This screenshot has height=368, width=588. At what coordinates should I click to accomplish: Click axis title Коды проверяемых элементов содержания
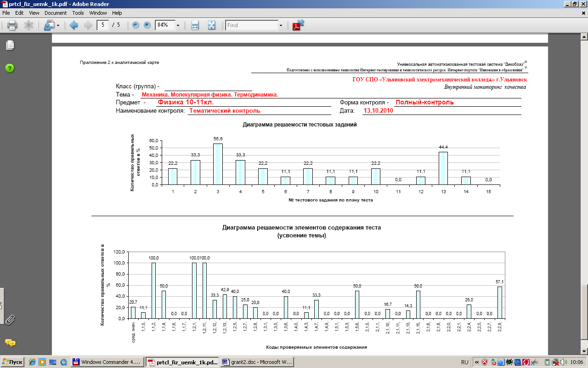point(317,346)
